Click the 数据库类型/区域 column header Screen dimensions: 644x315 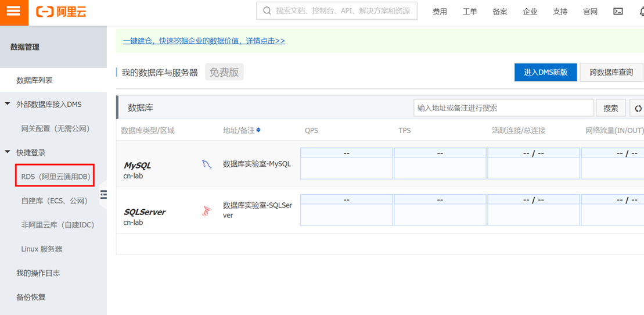148,131
